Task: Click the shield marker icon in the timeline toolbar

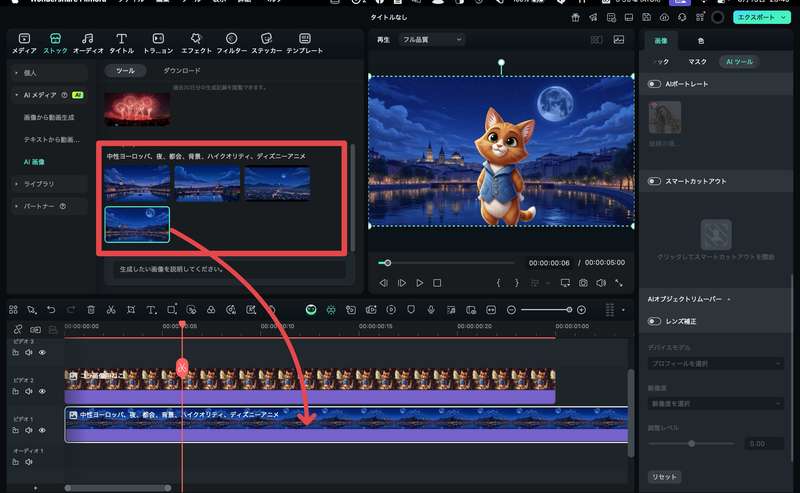Action: click(411, 310)
